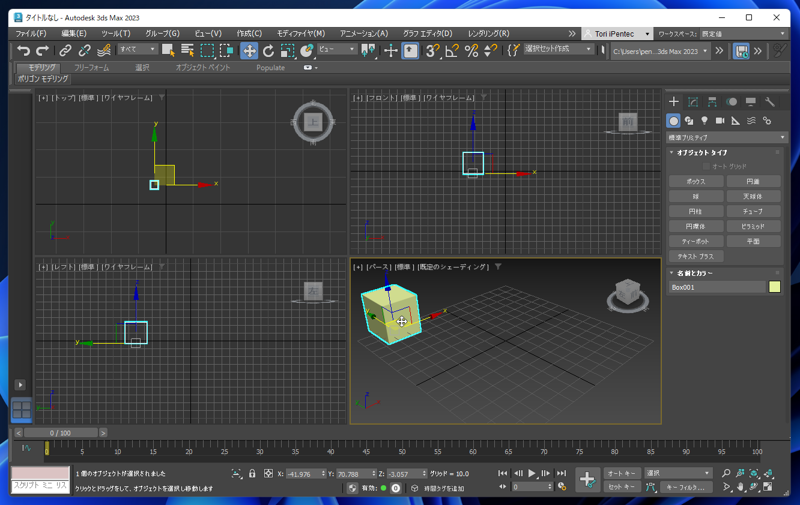Open the reference coordinate system 'ビュー' dropdown
This screenshot has height=505, width=800.
pos(337,49)
